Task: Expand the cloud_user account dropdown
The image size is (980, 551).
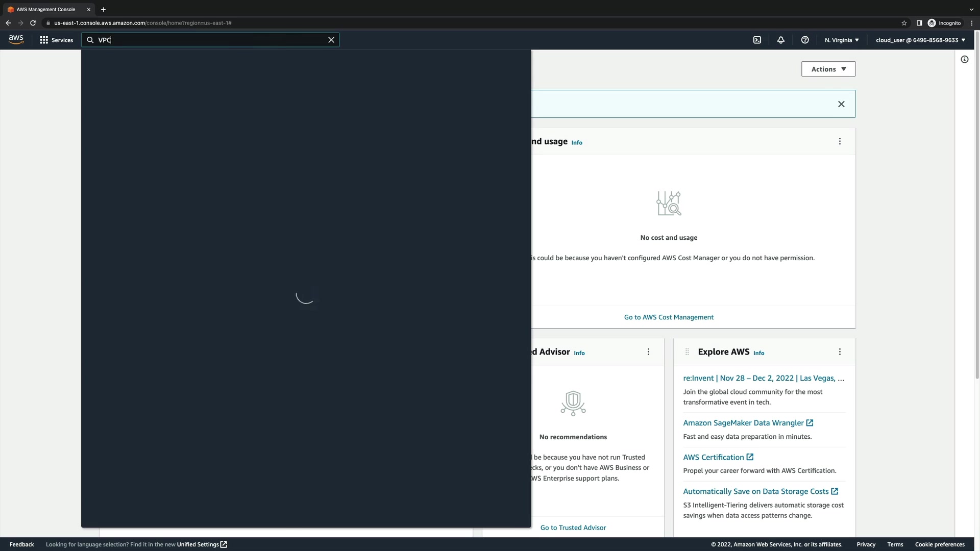Action: (x=920, y=40)
